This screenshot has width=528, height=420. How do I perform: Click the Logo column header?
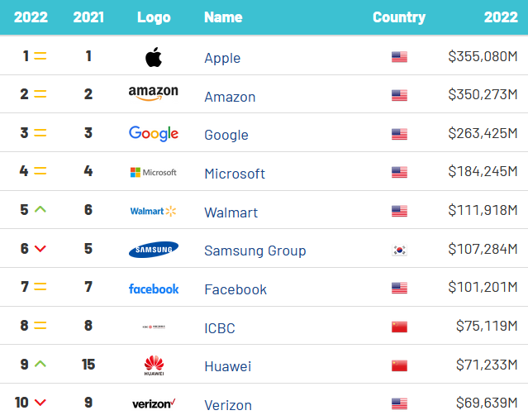tap(154, 17)
